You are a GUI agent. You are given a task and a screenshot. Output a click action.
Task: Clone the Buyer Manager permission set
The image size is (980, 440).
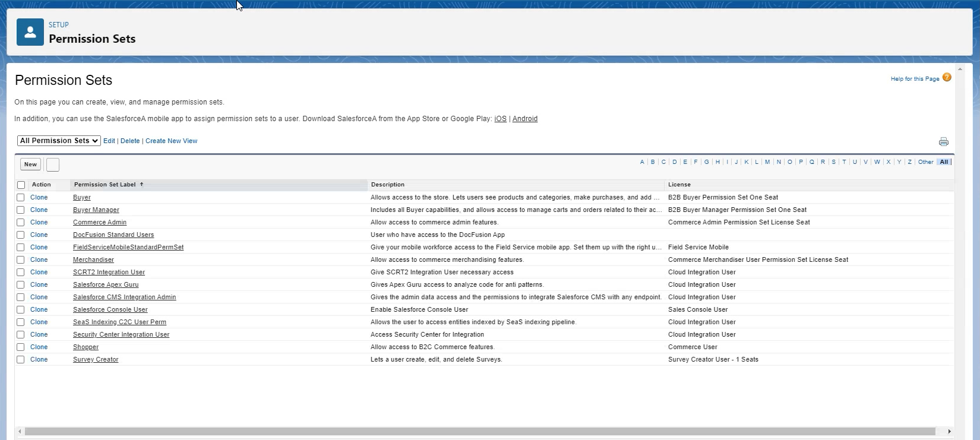click(x=39, y=210)
